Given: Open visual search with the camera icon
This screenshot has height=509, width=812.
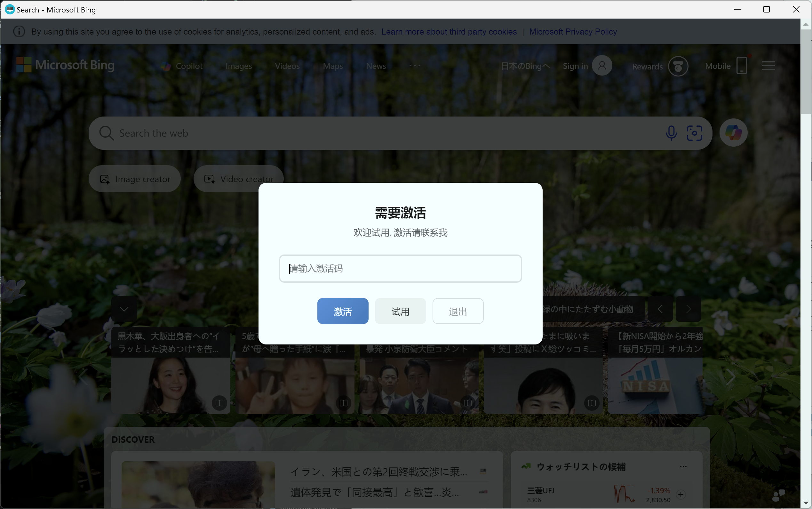Looking at the screenshot, I should tap(695, 133).
